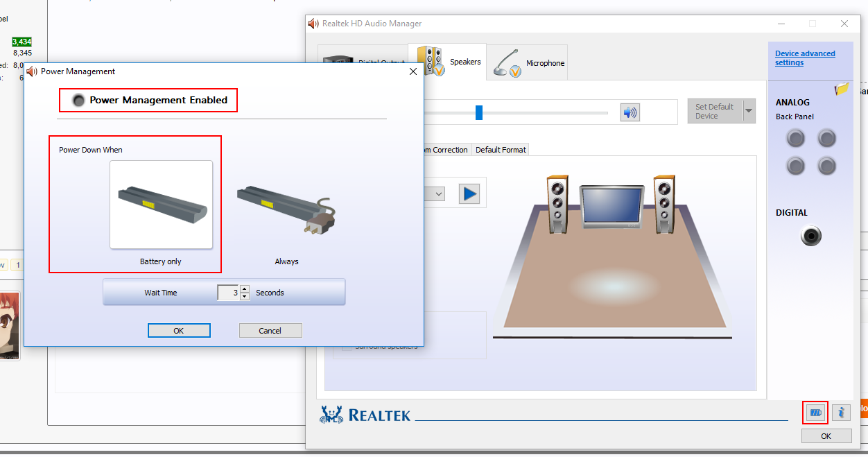Decrease the Wait Time with the down arrow
Screen dimensions: 868x457
(245, 297)
